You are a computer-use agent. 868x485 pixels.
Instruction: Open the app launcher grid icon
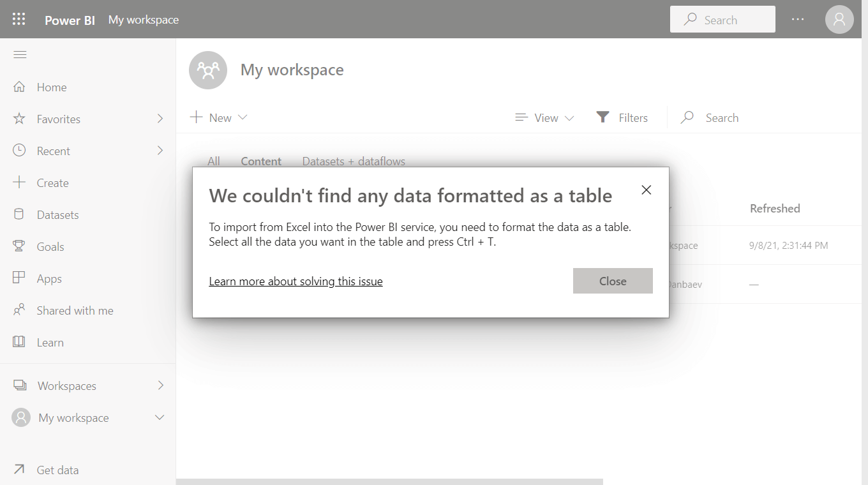[x=19, y=19]
